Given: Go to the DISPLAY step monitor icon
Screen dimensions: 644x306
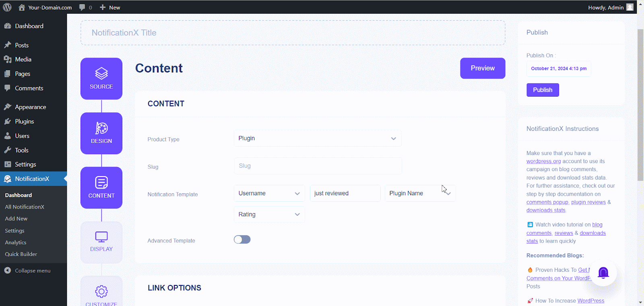Looking at the screenshot, I should pyautogui.click(x=101, y=237).
